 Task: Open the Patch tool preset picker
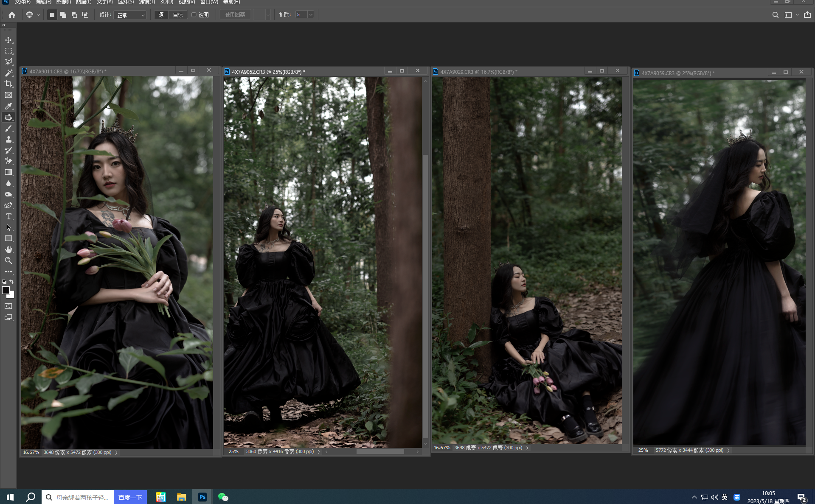pyautogui.click(x=33, y=15)
